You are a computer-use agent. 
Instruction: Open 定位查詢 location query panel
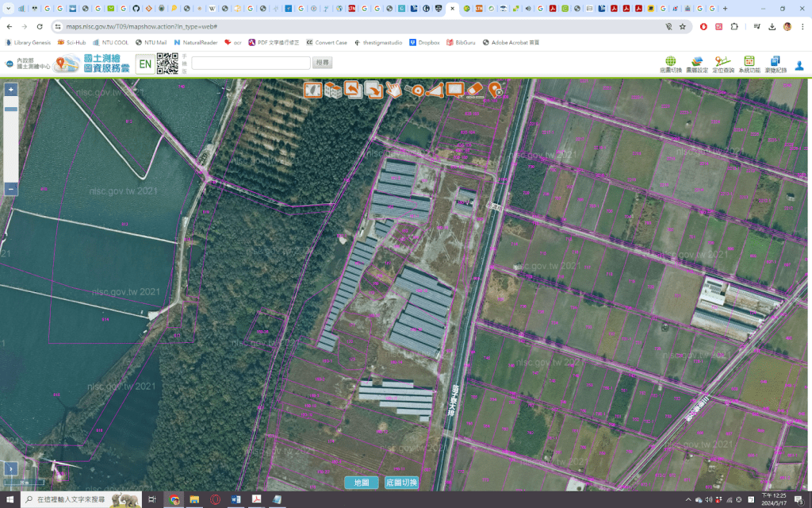[x=722, y=64]
